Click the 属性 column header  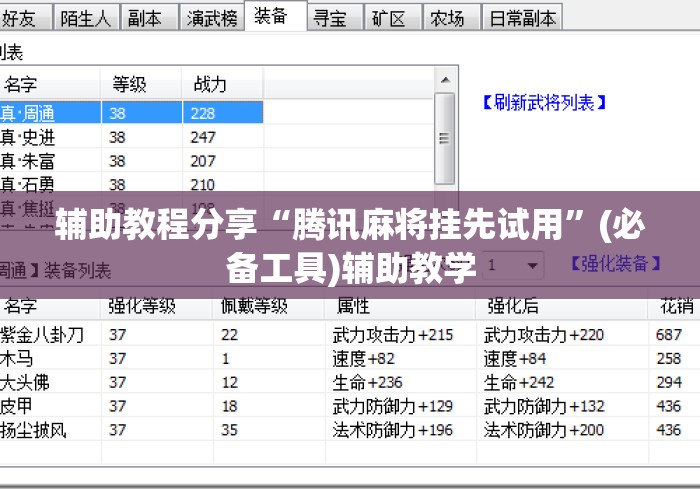point(400,307)
